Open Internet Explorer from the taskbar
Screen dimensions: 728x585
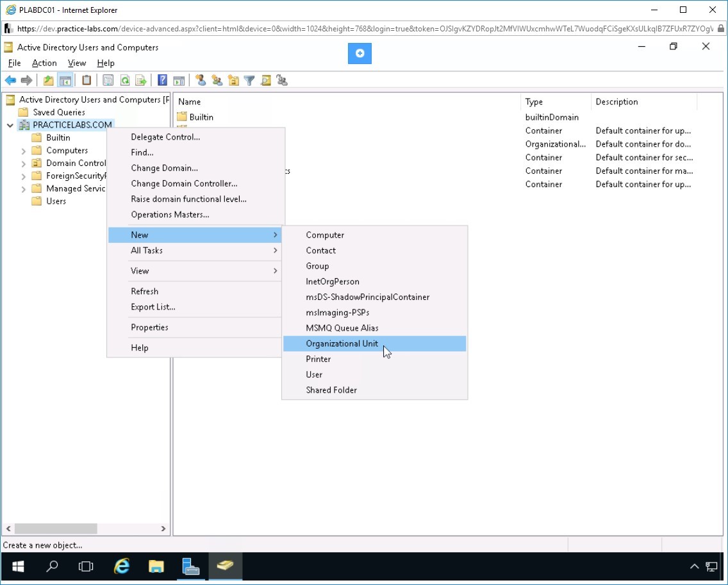coord(122,566)
